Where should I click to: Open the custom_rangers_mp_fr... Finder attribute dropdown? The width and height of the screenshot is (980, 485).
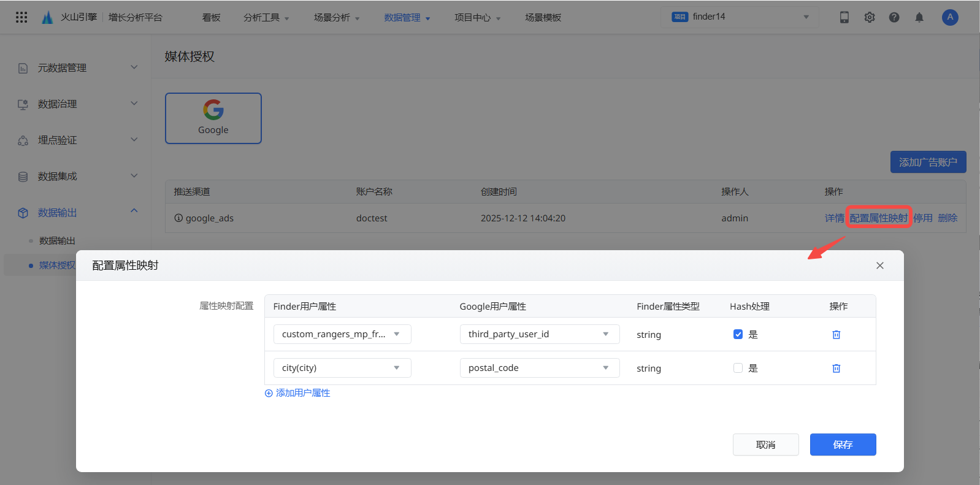(342, 334)
